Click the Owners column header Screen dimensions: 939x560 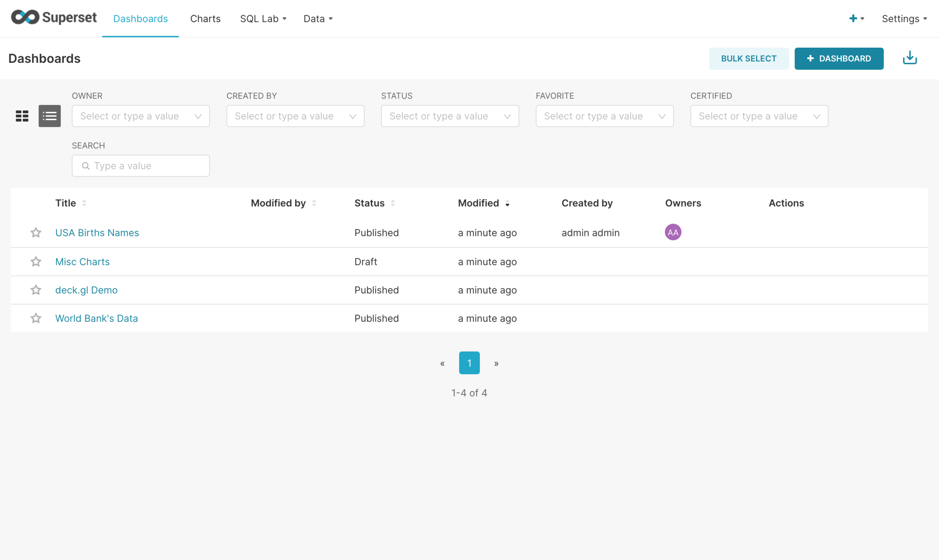(x=683, y=203)
